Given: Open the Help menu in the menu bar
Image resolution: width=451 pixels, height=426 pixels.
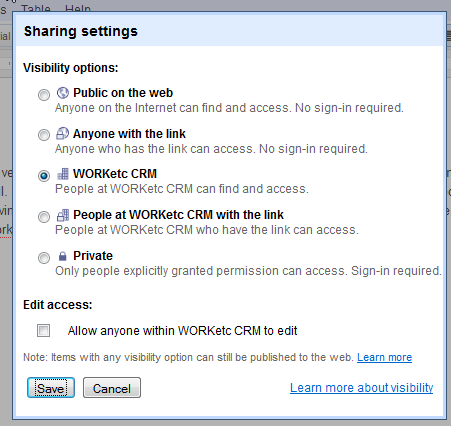Looking at the screenshot, I should click(78, 8).
